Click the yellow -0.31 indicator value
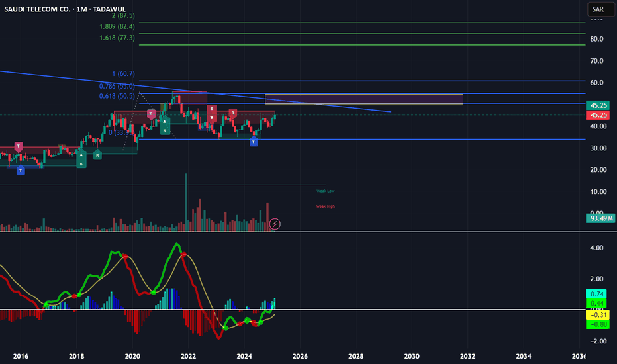Screen dimensions: 617x364 (598, 315)
